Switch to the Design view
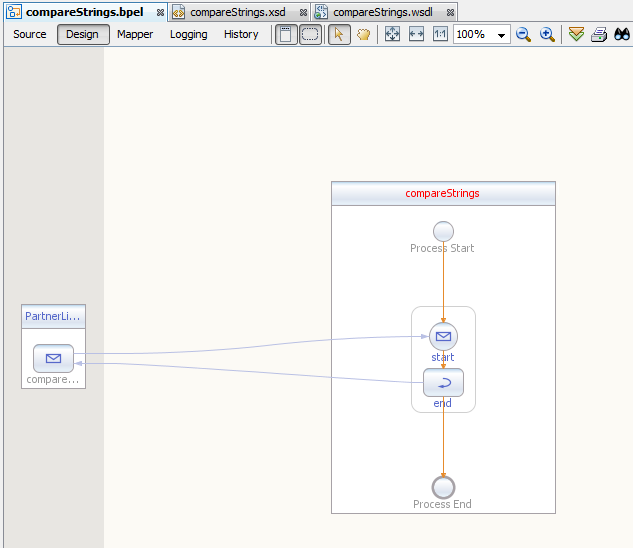The height and width of the screenshot is (548, 633). (82, 34)
